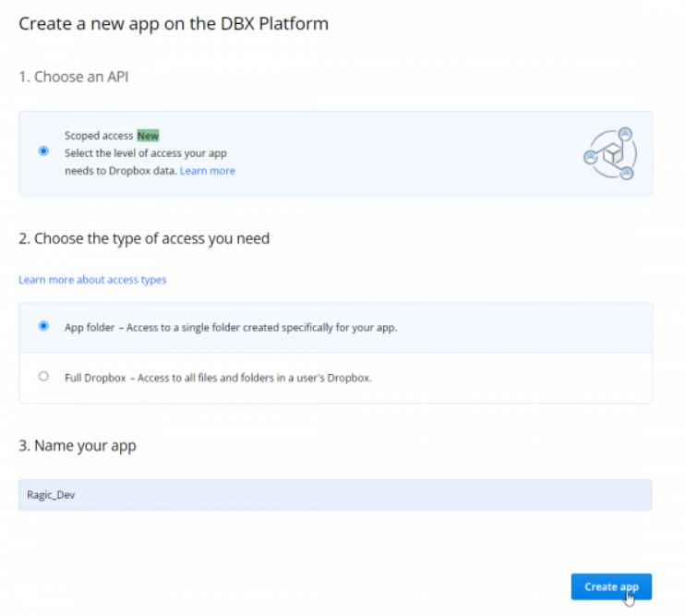
Task: Click the Name your app step heading
Action: click(x=78, y=445)
